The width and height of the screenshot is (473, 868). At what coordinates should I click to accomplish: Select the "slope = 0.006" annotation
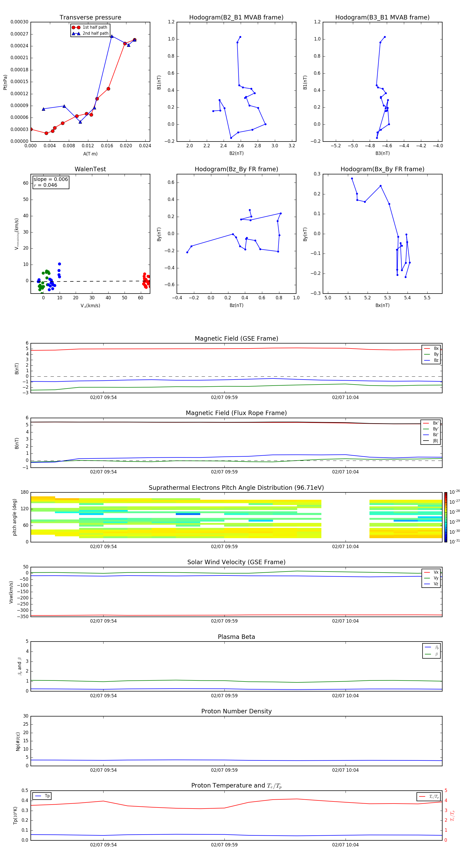coord(50,179)
